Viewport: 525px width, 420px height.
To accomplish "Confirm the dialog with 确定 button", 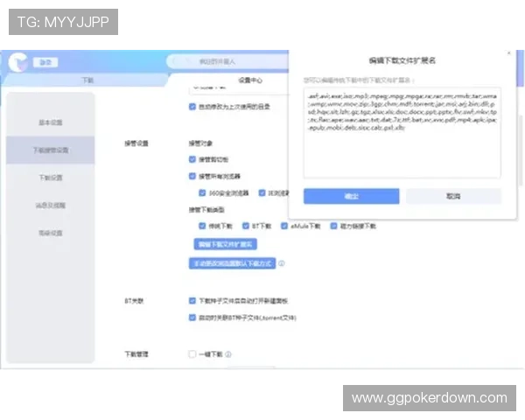I will coord(351,196).
